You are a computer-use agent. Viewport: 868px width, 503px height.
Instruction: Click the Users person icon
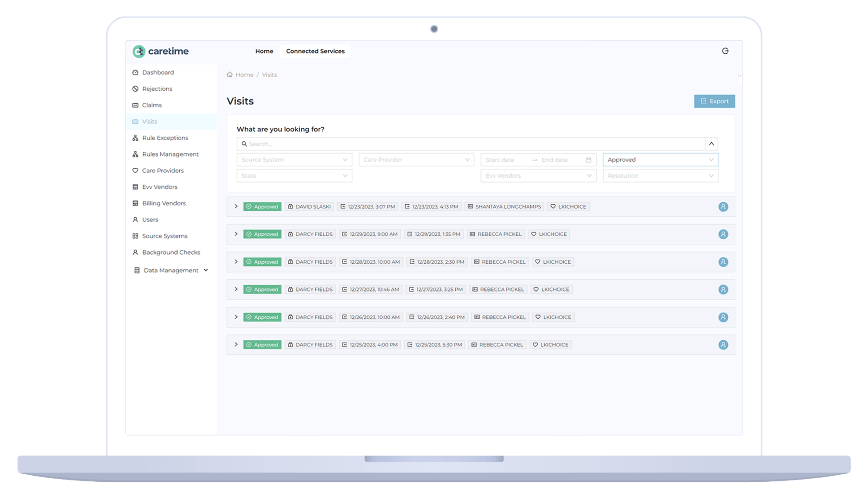135,220
